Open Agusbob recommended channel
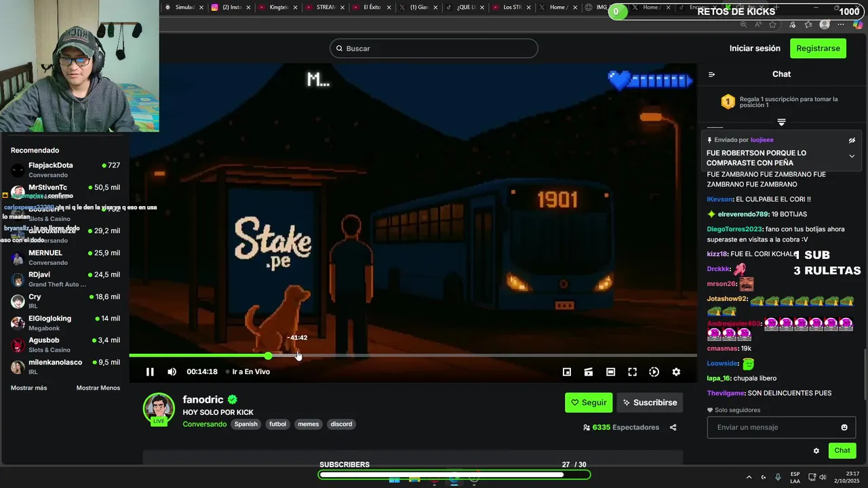Viewport: 868px width, 488px height. [x=65, y=344]
